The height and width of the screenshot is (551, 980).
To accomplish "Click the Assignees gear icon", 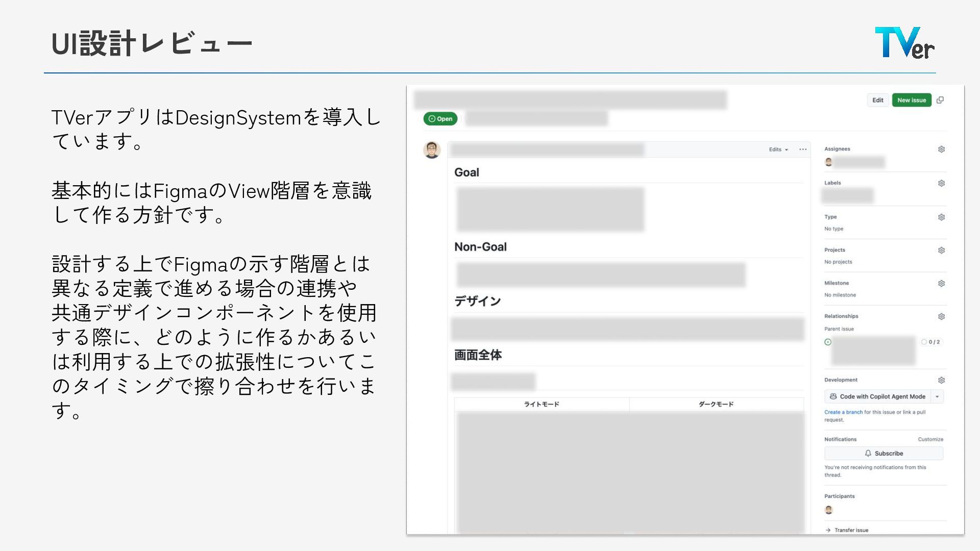I will 941,149.
